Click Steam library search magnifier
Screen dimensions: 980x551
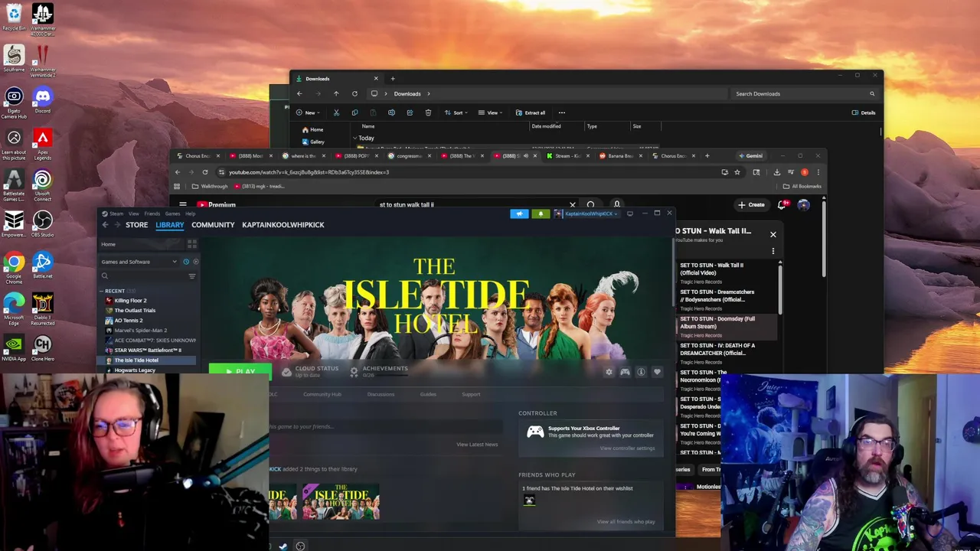tap(105, 276)
